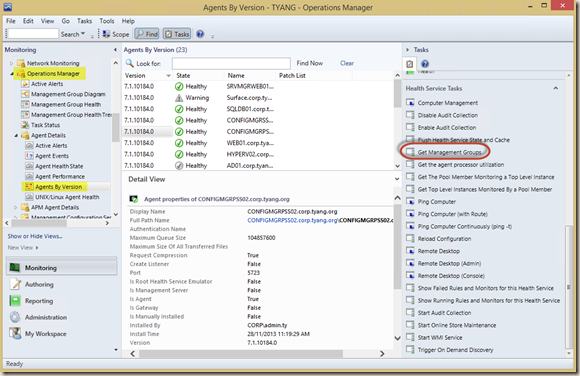Click the Look for text field
The image size is (580, 376).
[231, 63]
